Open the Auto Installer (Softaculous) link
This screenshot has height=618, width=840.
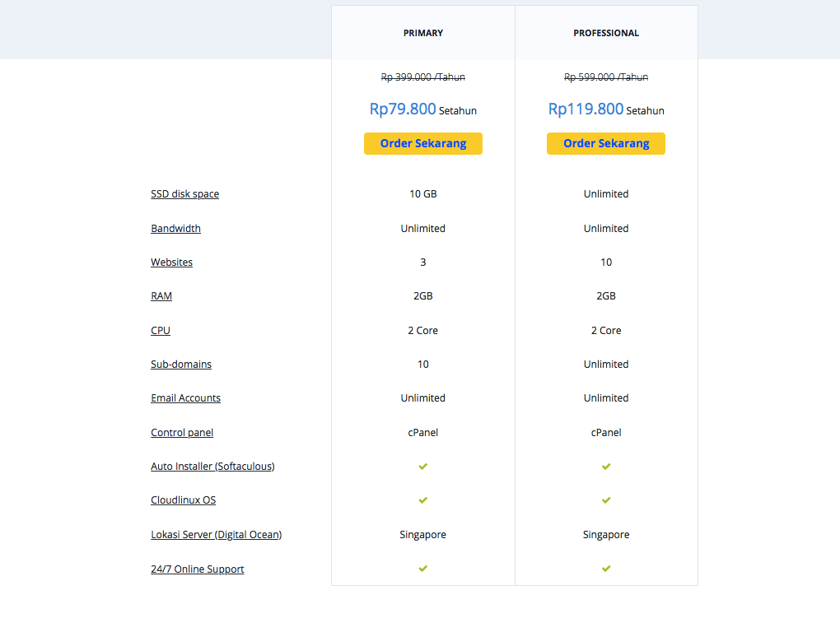(212, 467)
